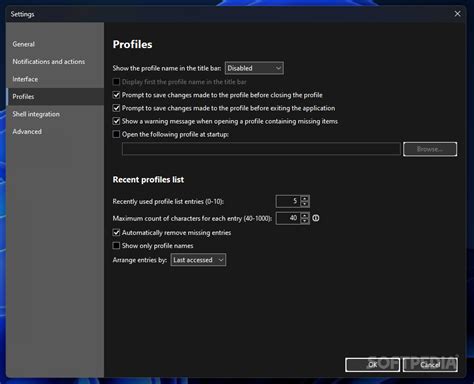Open the General settings section
Screen dimensions: 474x384
point(55,44)
